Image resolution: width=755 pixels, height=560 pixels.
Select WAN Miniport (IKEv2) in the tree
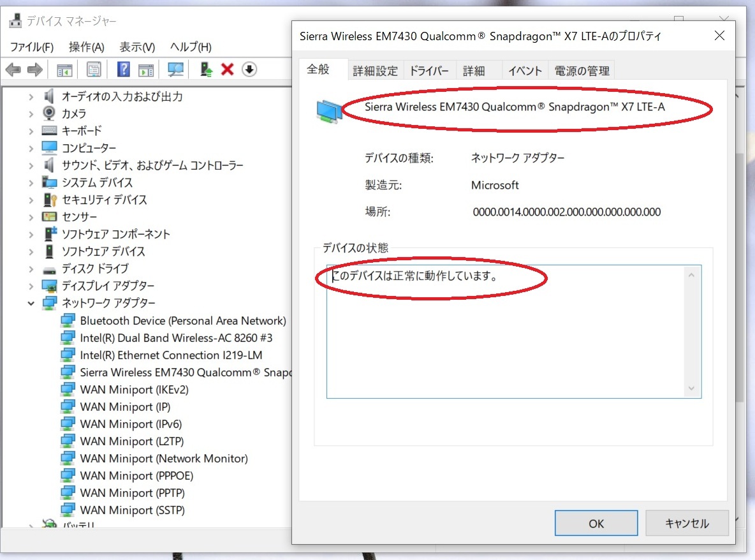pyautogui.click(x=134, y=390)
